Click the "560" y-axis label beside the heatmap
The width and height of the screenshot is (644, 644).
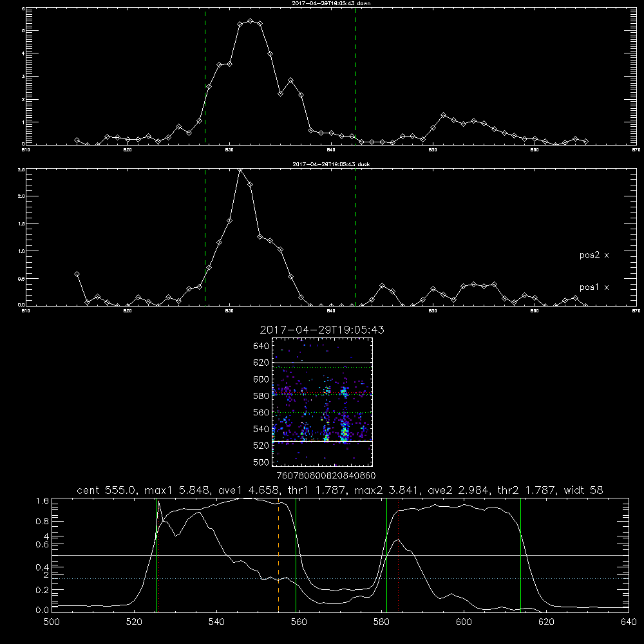click(x=261, y=412)
